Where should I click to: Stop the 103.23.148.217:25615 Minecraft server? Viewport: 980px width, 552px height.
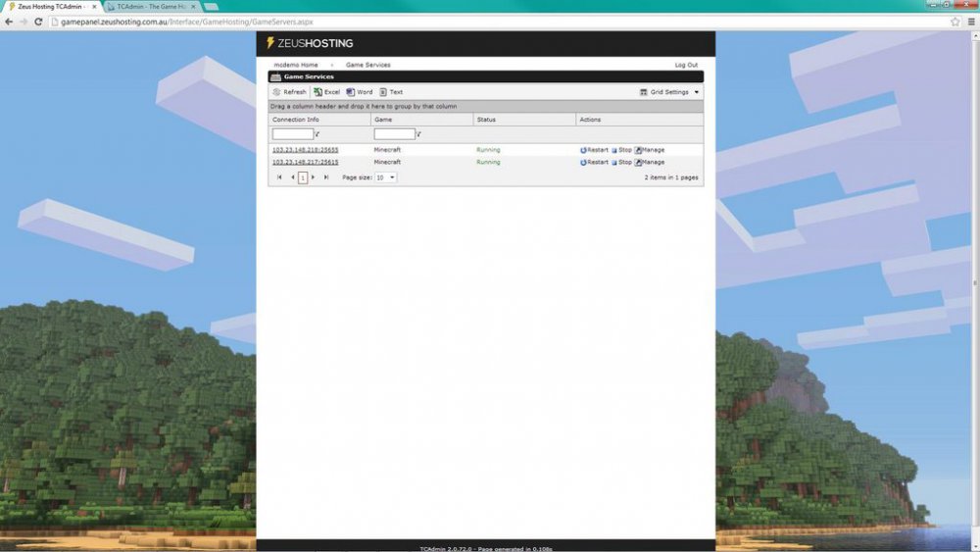pyautogui.click(x=621, y=162)
